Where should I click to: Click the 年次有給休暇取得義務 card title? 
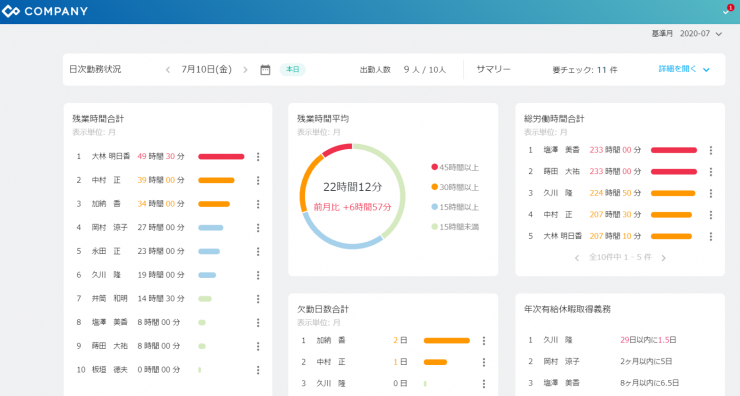(x=567, y=310)
